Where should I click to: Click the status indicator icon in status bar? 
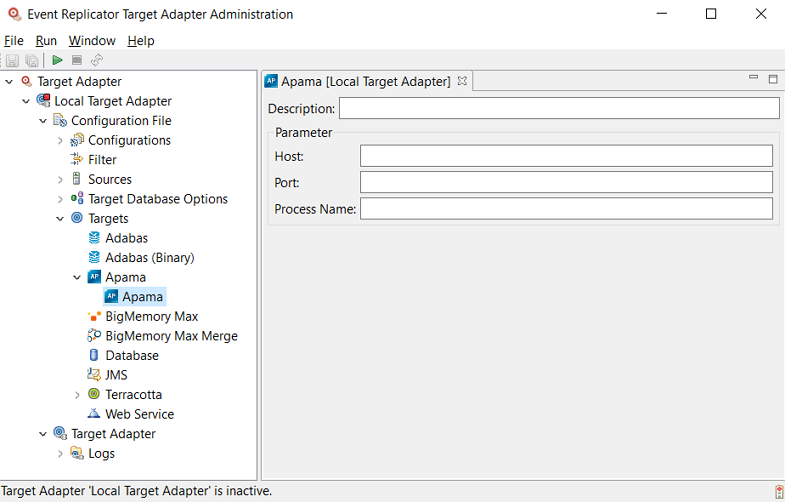point(778,491)
